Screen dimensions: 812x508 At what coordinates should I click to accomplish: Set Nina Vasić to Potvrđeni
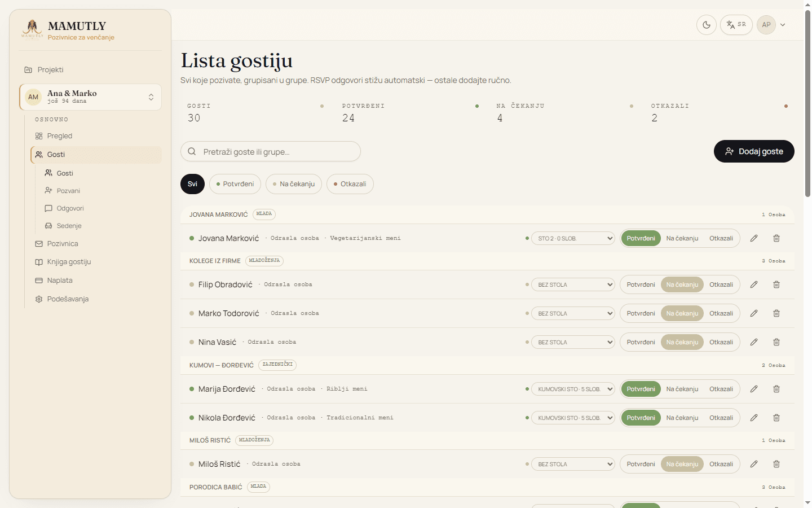point(641,342)
